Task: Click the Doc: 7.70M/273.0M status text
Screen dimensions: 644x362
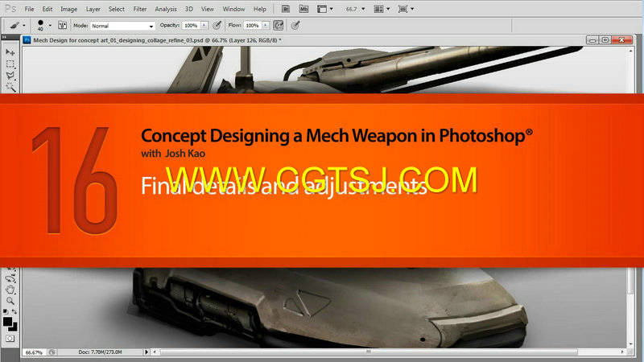Action: coord(100,352)
